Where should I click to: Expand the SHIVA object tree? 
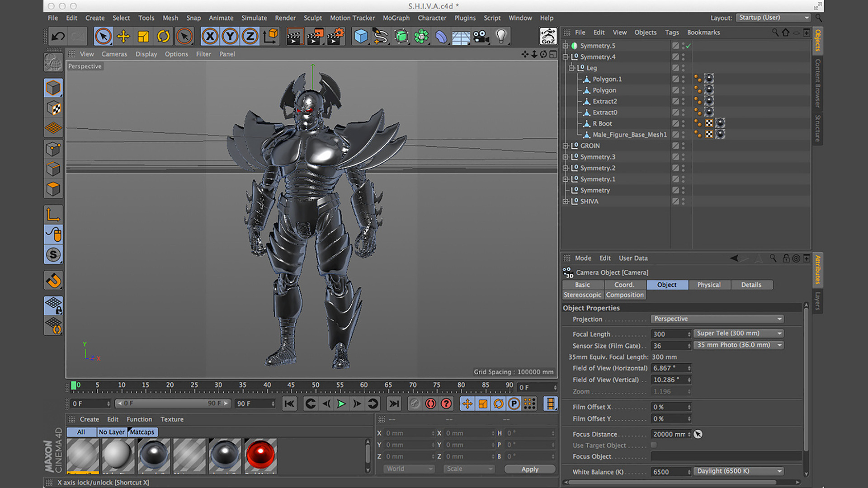pyautogui.click(x=565, y=202)
